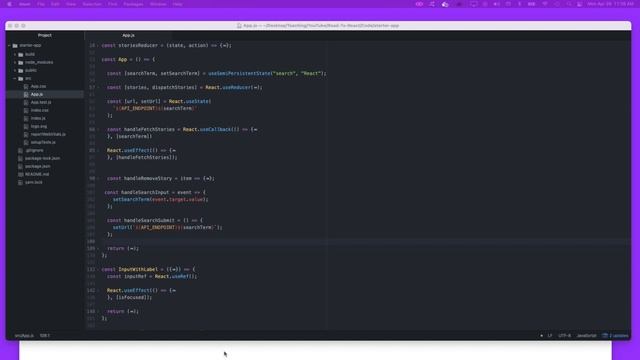640x360 pixels.
Task: Click the Project panel header
Action: [x=45, y=36]
